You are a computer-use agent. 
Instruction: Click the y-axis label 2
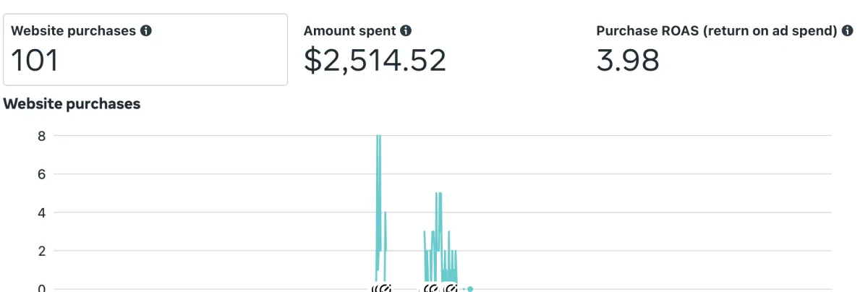(42, 251)
